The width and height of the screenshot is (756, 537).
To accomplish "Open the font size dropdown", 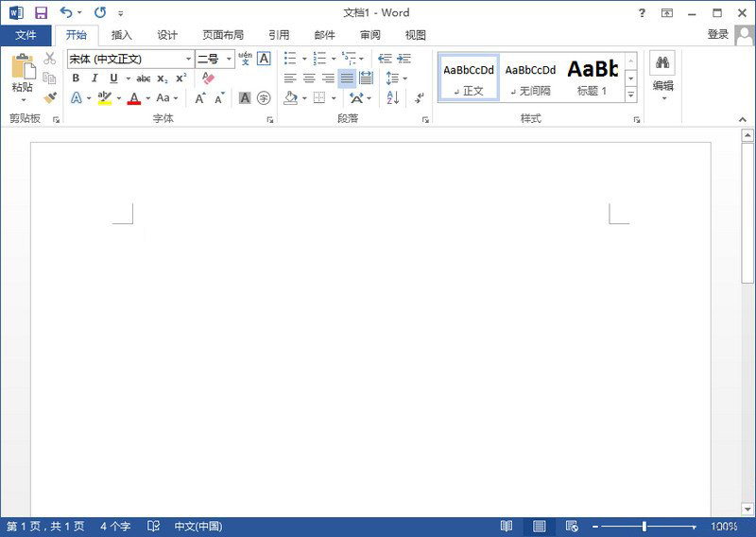I will click(x=229, y=59).
